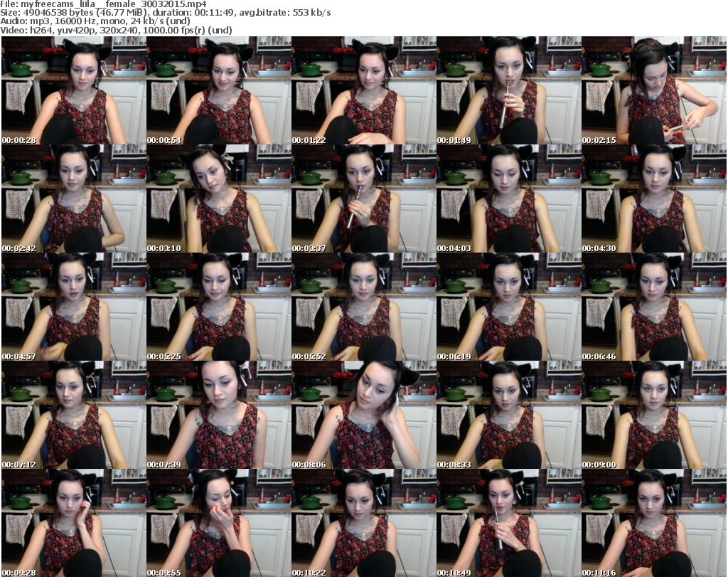Open the frame at timestamp 00:04:03

508,198
